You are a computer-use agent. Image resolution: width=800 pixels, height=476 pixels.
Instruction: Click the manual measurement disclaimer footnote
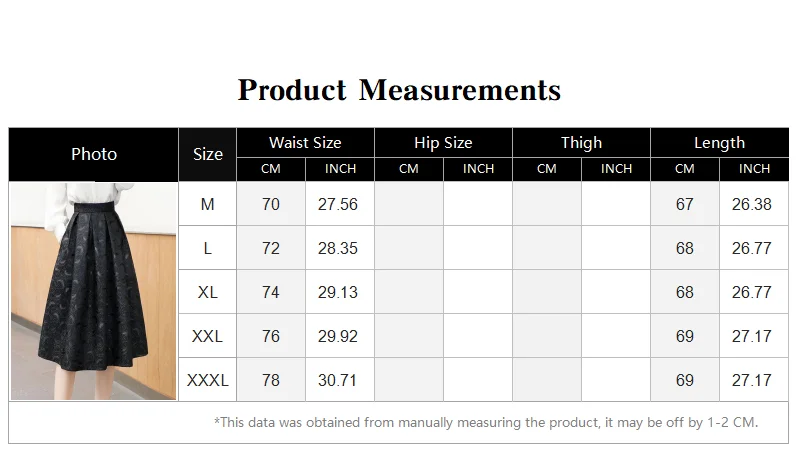click(486, 422)
